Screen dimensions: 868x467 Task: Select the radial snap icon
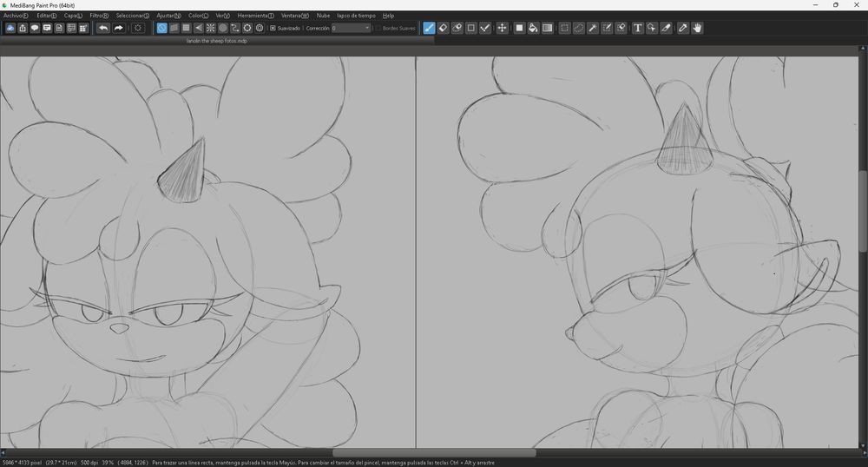(210, 28)
